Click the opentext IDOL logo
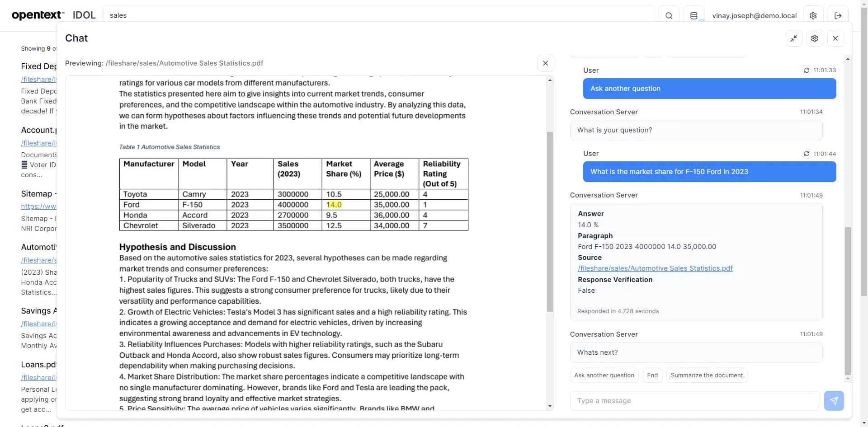 click(54, 15)
